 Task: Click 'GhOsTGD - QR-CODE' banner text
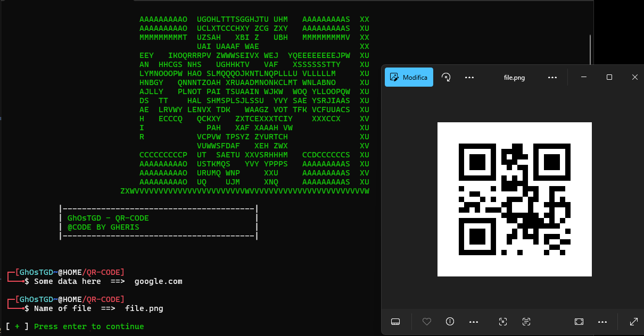108,218
